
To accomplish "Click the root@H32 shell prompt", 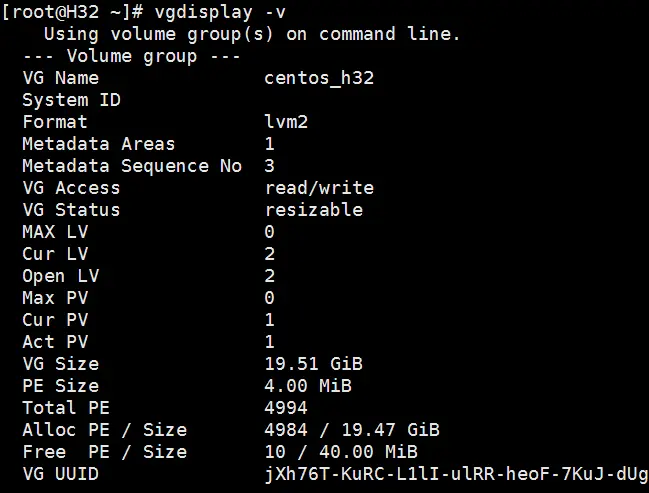I will pyautogui.click(x=66, y=12).
